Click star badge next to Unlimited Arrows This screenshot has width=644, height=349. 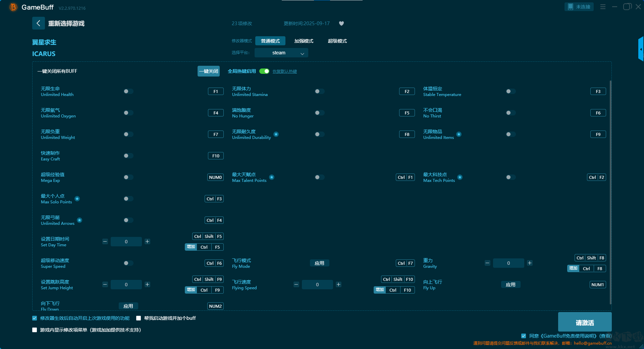[79, 220]
